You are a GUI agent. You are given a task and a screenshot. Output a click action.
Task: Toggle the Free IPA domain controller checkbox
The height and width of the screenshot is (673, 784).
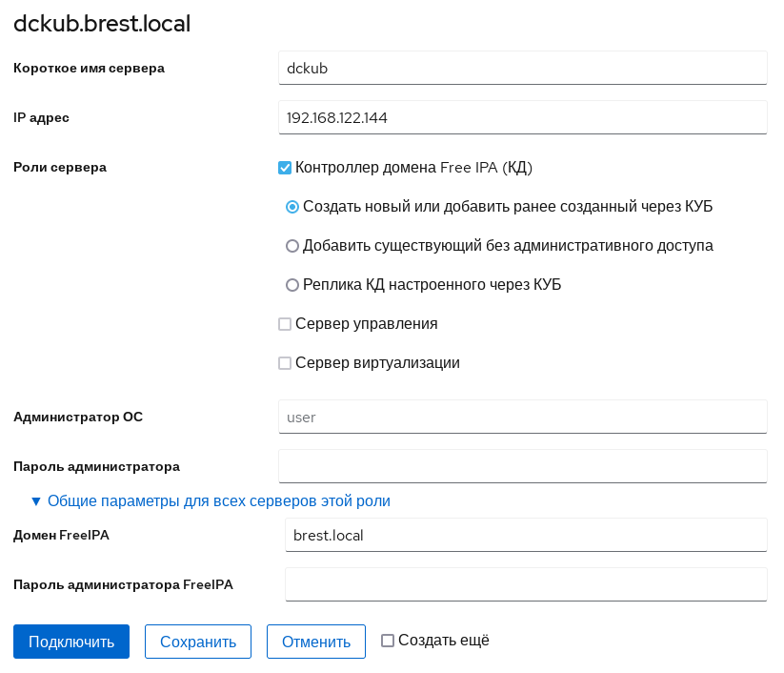[x=284, y=168]
